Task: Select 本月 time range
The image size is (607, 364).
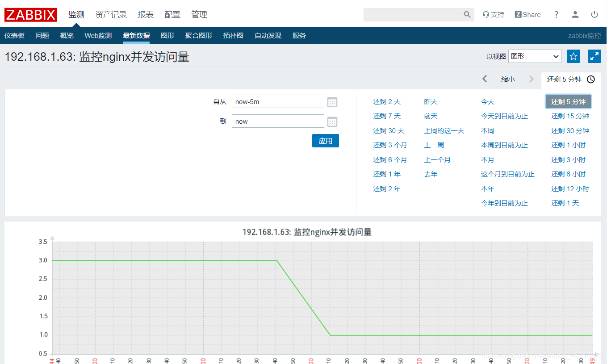Action: (x=488, y=160)
